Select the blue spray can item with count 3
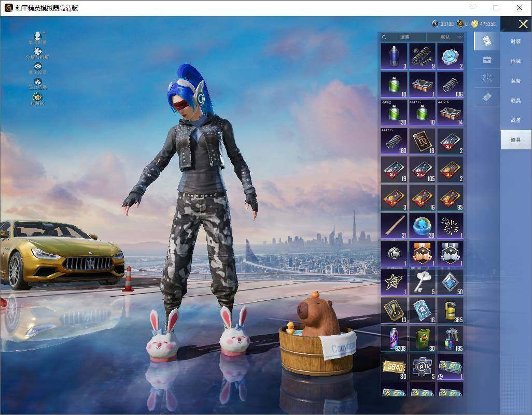Image resolution: width=532 pixels, height=415 pixels. [394, 57]
